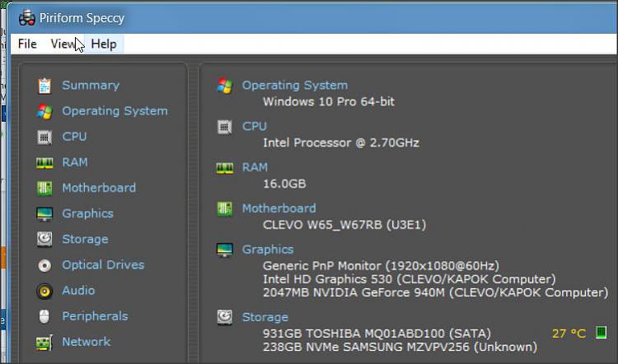
Task: Click the '2047MB NVIDIA GeForce 940M' line
Action: [436, 292]
